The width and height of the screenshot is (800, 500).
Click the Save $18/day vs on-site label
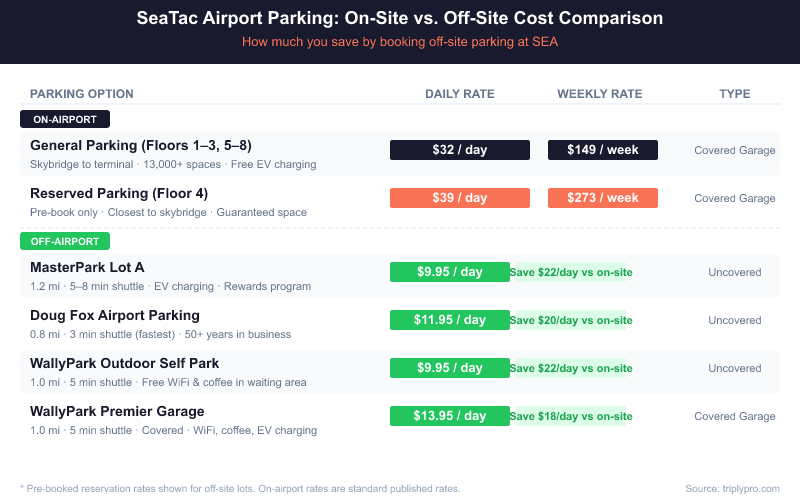[x=571, y=416]
